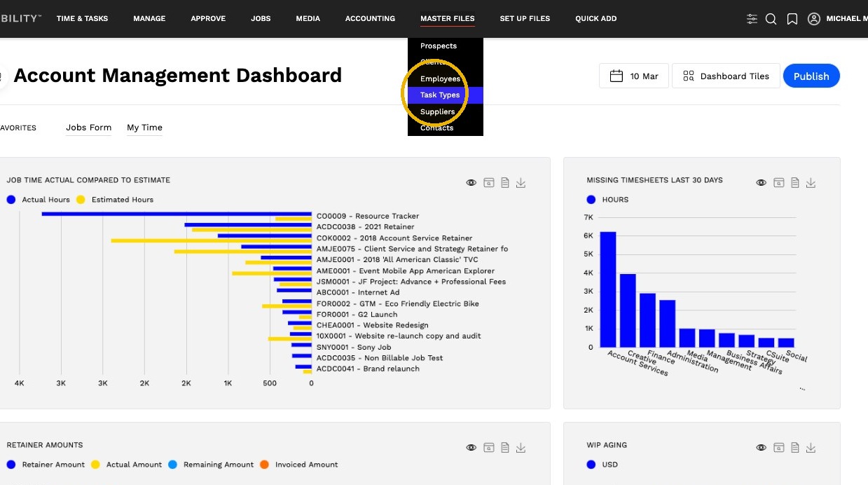Click the bookmark icon in top bar
The image size is (868, 485).
point(792,19)
